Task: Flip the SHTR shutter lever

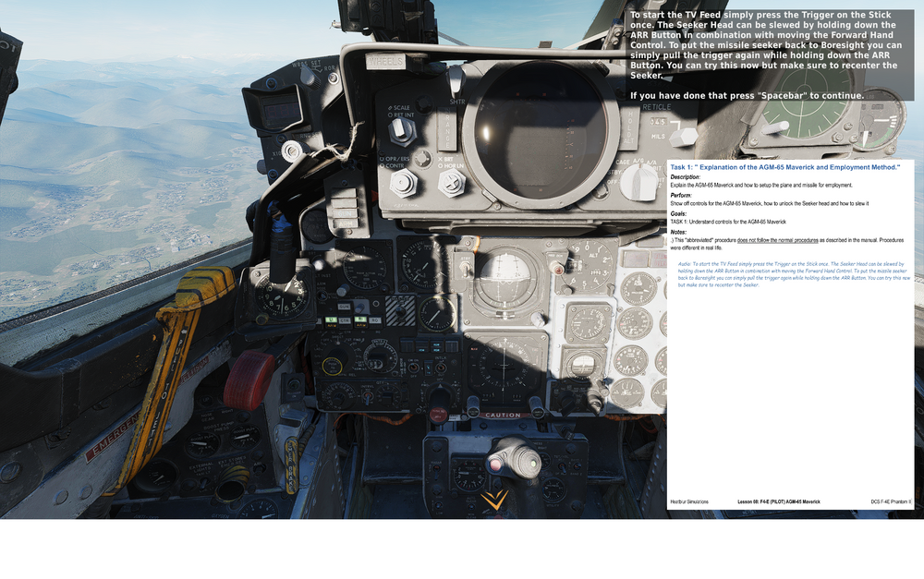Action: tap(455, 82)
